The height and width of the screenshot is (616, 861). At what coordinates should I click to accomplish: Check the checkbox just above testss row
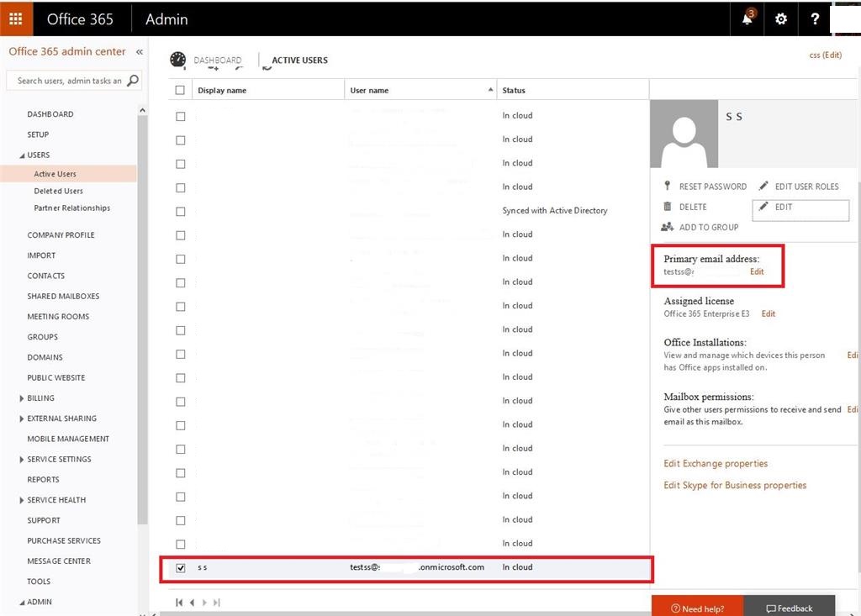(181, 544)
